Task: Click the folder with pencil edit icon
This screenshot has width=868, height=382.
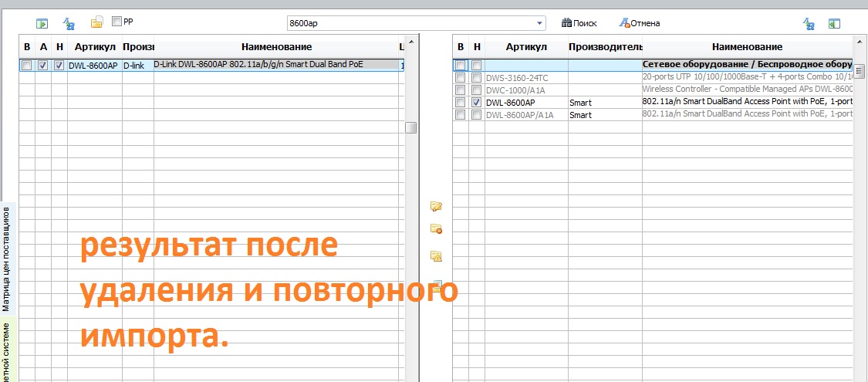Action: (x=436, y=207)
